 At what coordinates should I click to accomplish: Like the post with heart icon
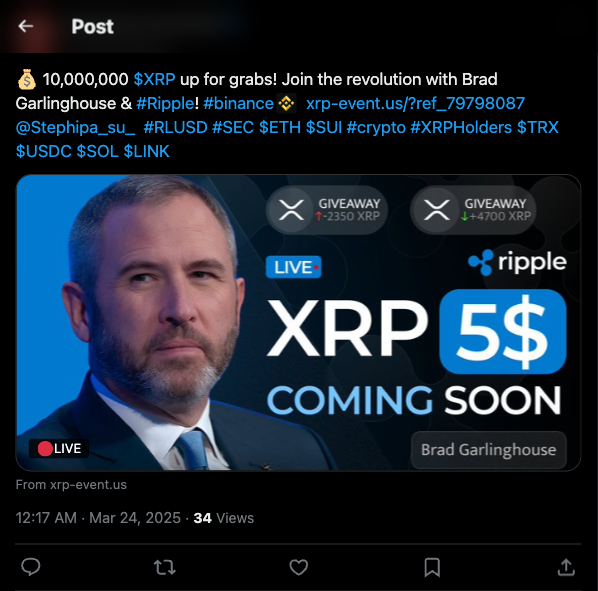tap(299, 567)
